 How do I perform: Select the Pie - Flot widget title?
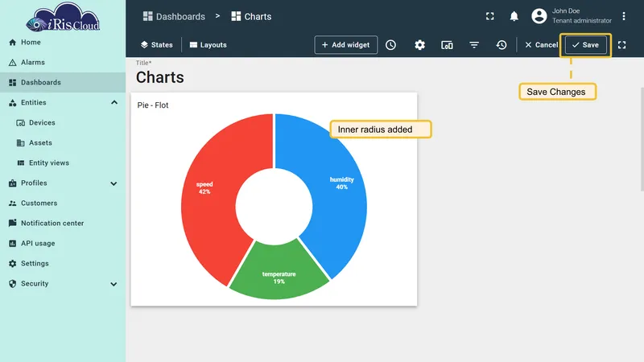(x=153, y=105)
